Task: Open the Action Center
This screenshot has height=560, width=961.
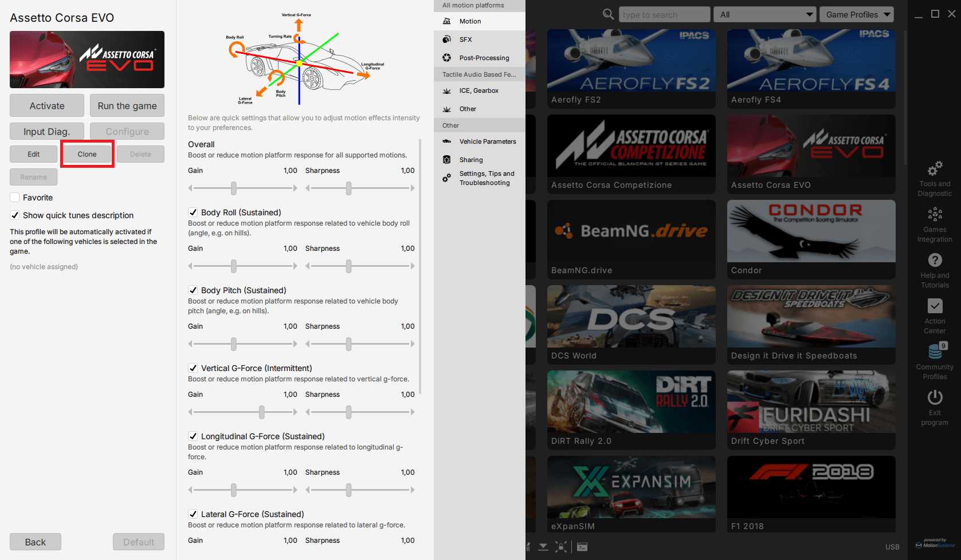Action: click(x=935, y=317)
